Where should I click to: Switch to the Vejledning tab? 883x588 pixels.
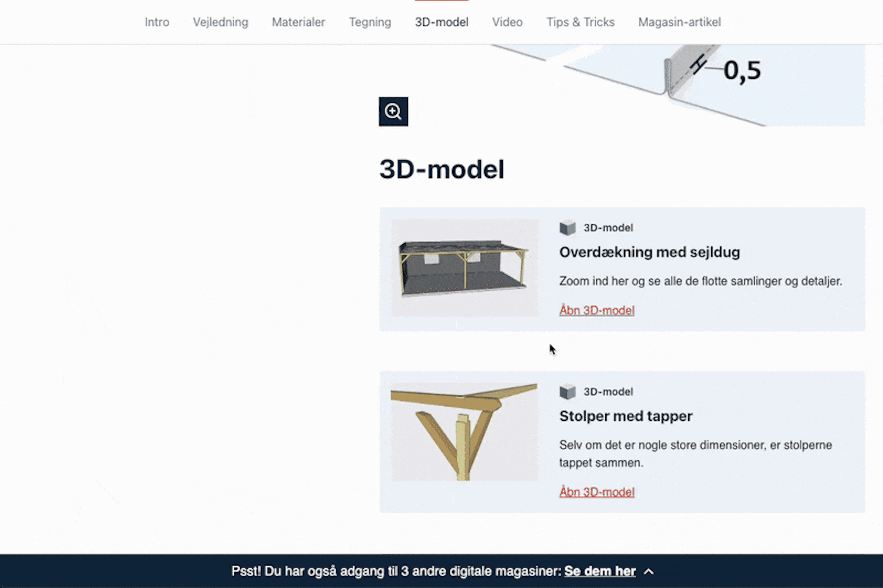click(x=221, y=22)
